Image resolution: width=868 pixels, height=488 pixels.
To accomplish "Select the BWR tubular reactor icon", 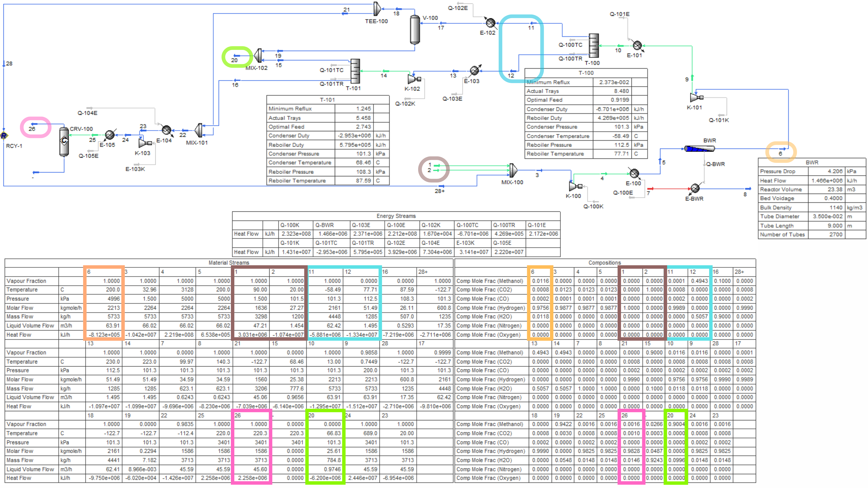I will [700, 149].
